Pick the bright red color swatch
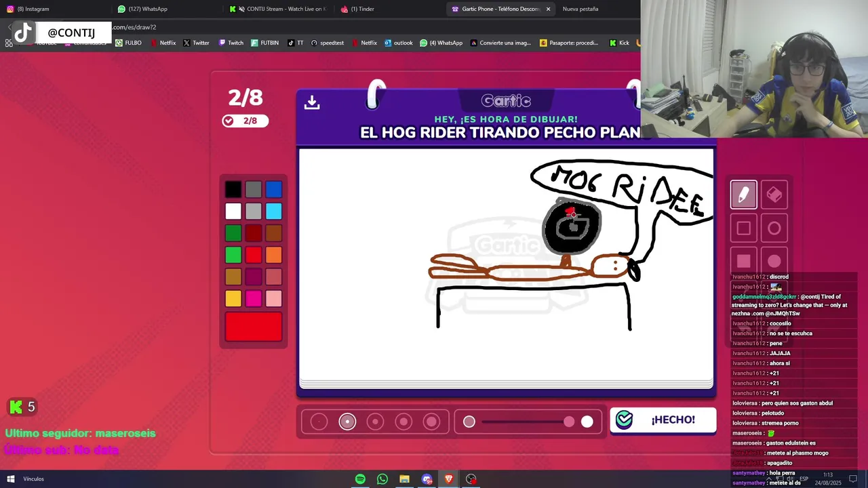Viewport: 868px width, 488px height. pos(253,255)
